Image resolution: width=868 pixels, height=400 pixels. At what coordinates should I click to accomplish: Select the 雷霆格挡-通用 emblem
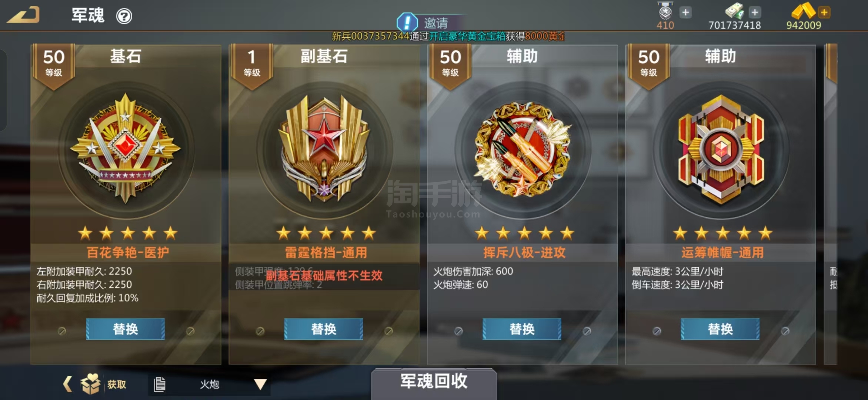324,148
